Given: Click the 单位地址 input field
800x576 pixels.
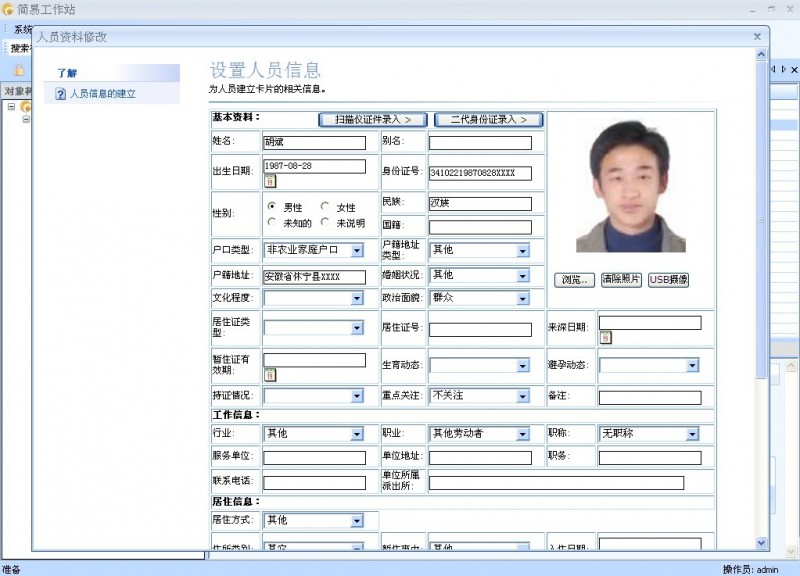Looking at the screenshot, I should tap(480, 458).
